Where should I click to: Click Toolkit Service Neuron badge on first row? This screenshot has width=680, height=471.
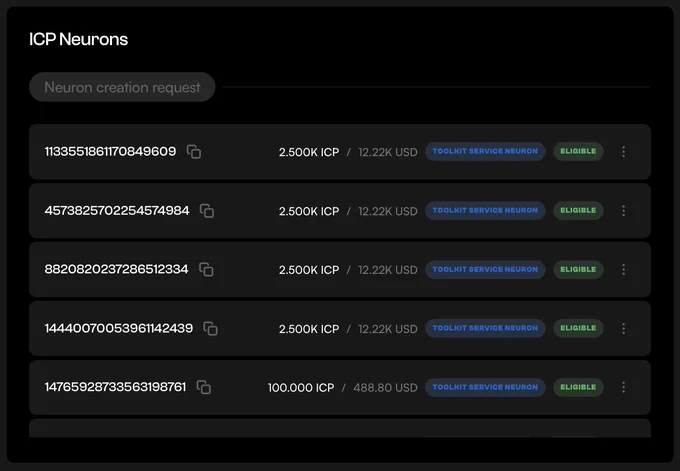(x=485, y=151)
